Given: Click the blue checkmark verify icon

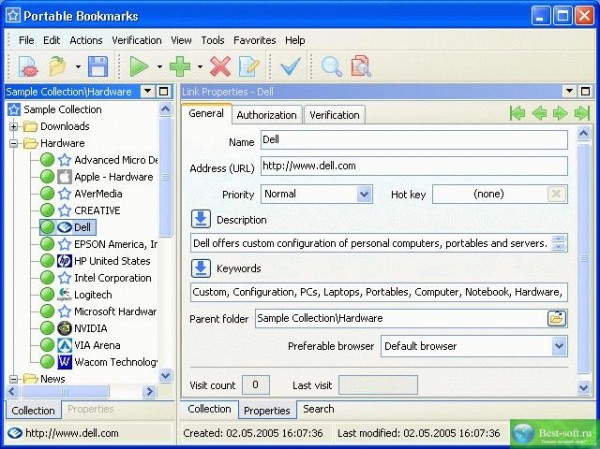Looking at the screenshot, I should click(291, 68).
